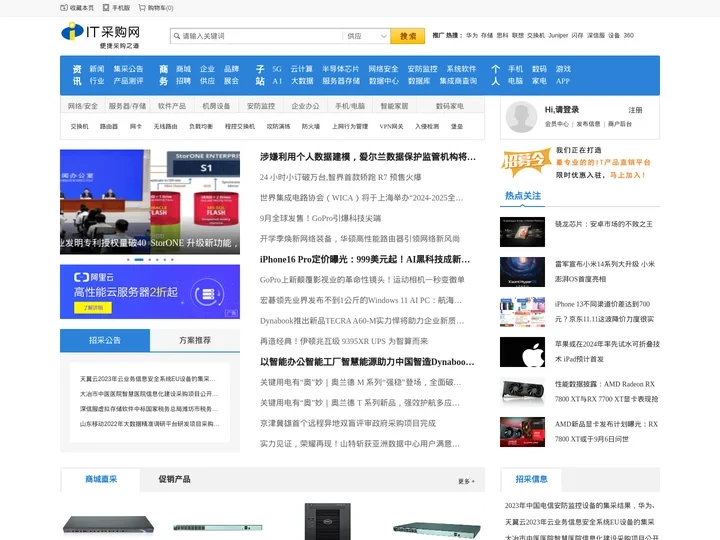This screenshot has width=720, height=540.
Task: Open the 商户后台 link
Action: (x=620, y=124)
